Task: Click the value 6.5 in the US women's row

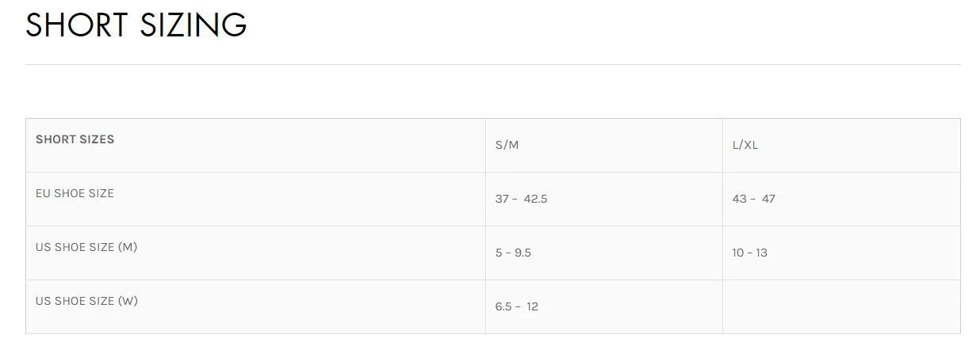Action: [503, 306]
